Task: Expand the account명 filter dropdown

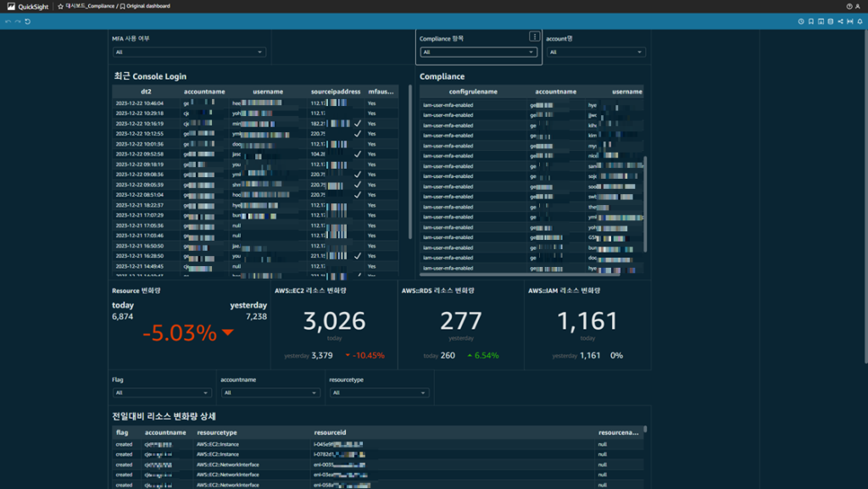Action: point(596,53)
